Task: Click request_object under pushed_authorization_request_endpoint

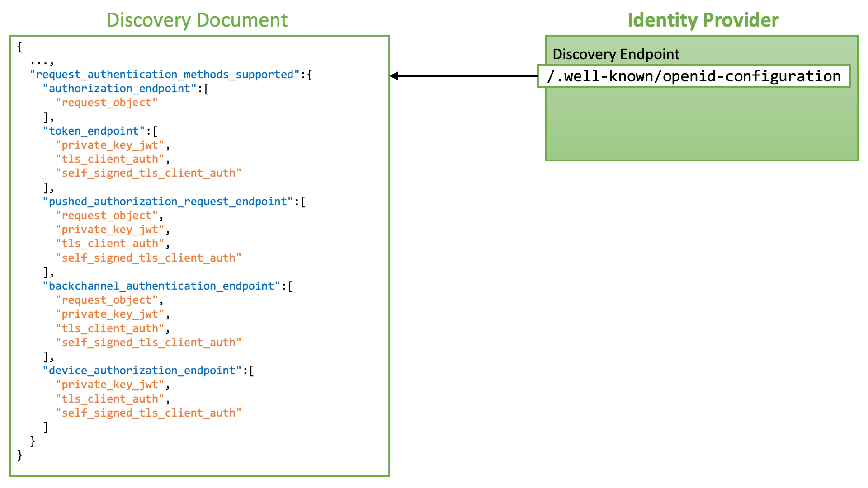Action: pos(106,216)
